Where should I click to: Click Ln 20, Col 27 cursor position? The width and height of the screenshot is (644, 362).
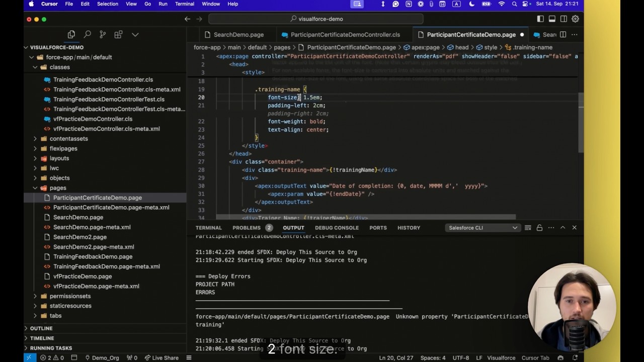(x=396, y=358)
